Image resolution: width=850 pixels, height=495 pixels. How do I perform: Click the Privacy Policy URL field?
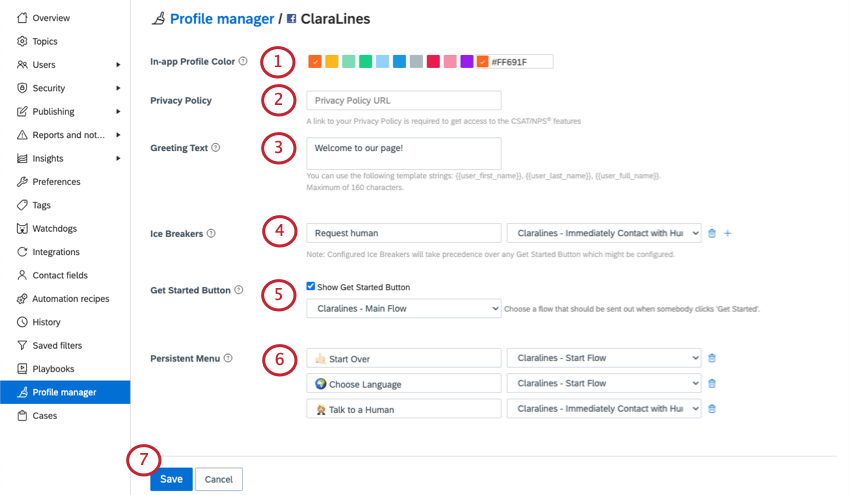click(x=403, y=100)
